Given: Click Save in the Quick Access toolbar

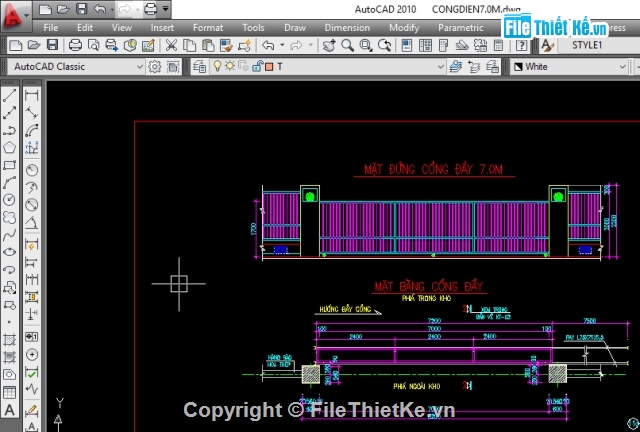Looking at the screenshot, I should (82, 9).
